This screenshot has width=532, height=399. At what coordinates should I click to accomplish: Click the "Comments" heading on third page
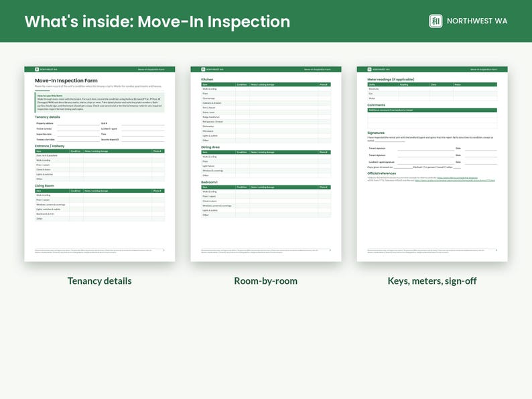tap(377, 105)
